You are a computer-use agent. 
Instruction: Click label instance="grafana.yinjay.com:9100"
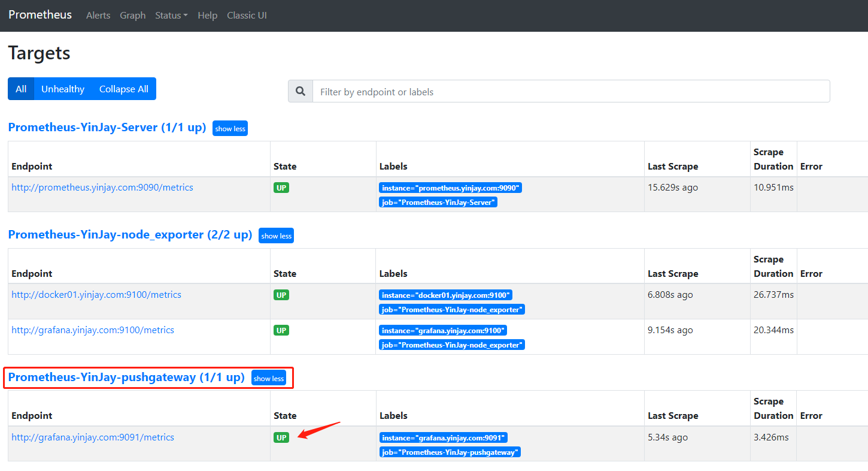[x=443, y=330]
